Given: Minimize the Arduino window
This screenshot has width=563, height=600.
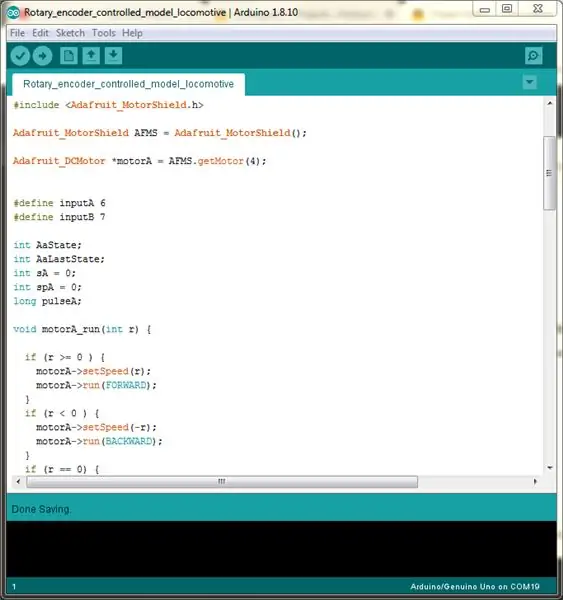Looking at the screenshot, I should point(485,9).
